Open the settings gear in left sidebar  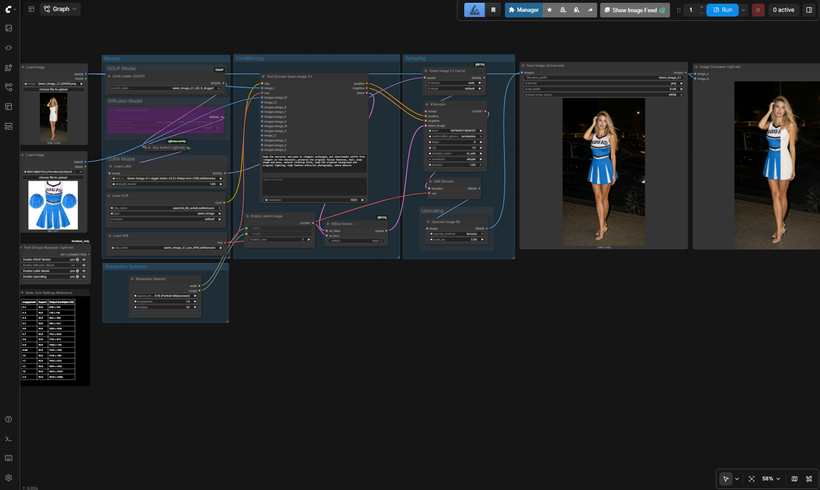click(8, 477)
